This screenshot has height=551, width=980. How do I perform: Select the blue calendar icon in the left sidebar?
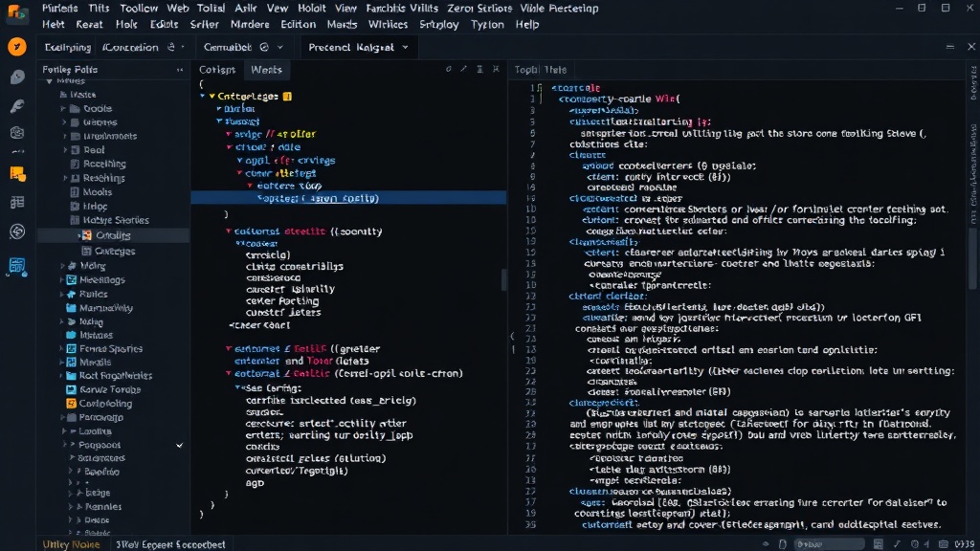17,266
